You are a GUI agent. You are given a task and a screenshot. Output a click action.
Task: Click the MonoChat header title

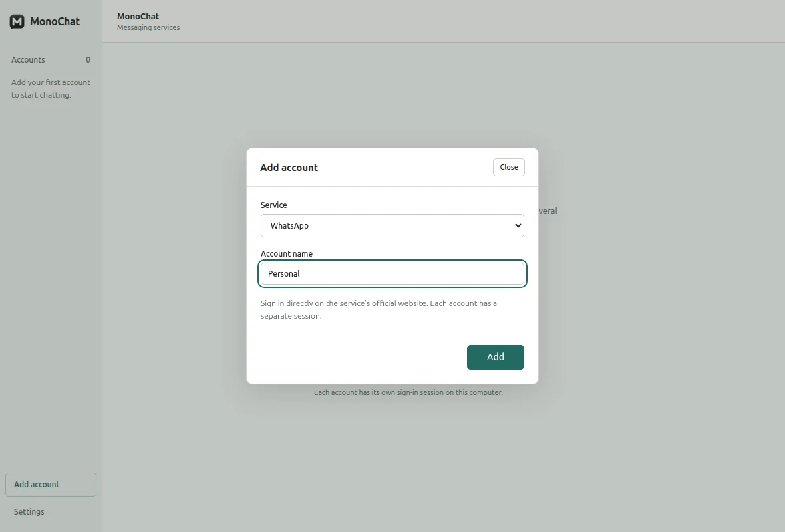coord(138,16)
